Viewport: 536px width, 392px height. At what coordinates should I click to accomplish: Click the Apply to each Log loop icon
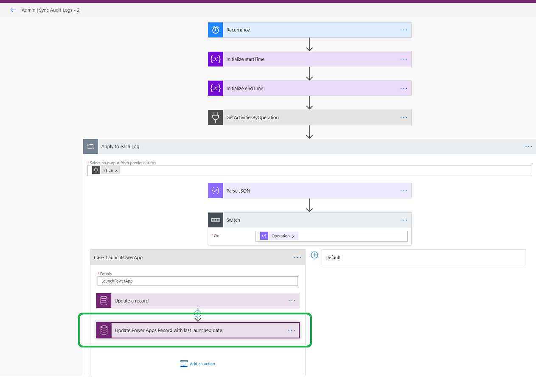tap(90, 146)
